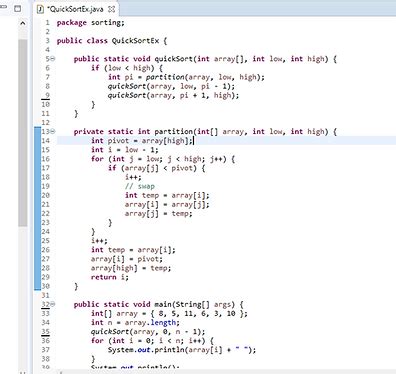The height and width of the screenshot is (374, 396).
Task: Click the line "quickSort(array, low, pi - 1);"
Action: pyautogui.click(x=171, y=86)
